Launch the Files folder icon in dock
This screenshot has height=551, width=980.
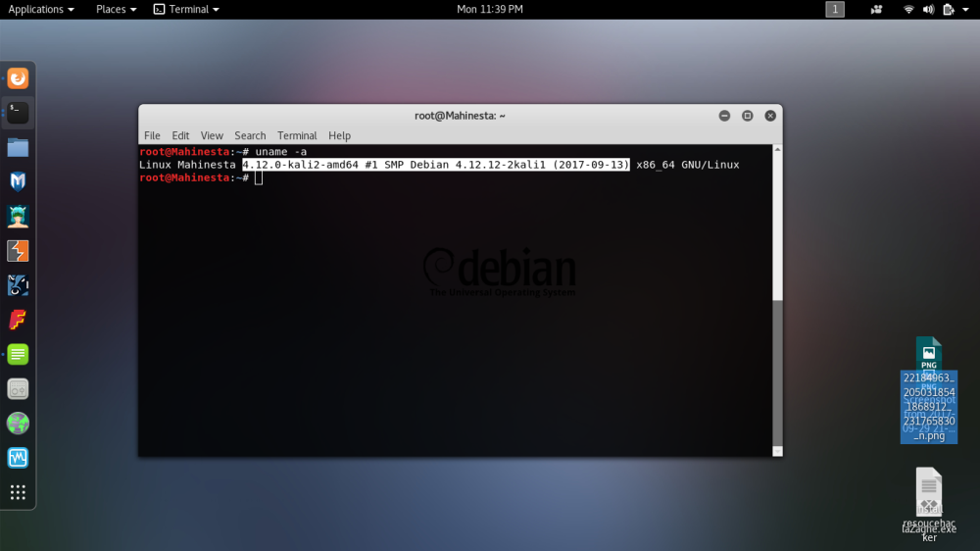click(x=18, y=147)
